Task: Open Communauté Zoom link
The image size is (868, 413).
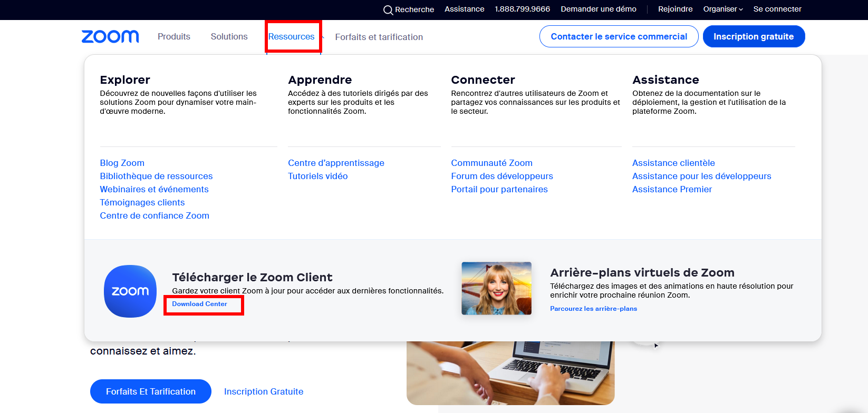Action: pyautogui.click(x=492, y=163)
